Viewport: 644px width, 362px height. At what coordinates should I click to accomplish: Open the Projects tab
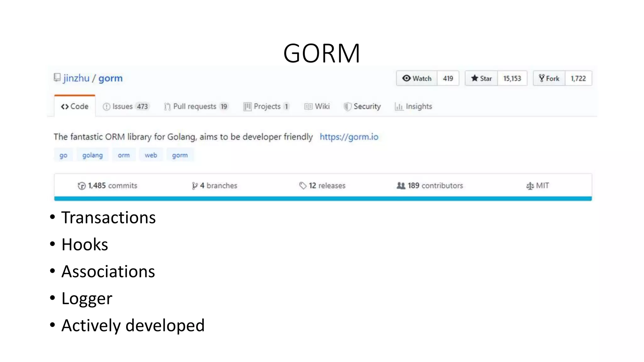pos(266,106)
